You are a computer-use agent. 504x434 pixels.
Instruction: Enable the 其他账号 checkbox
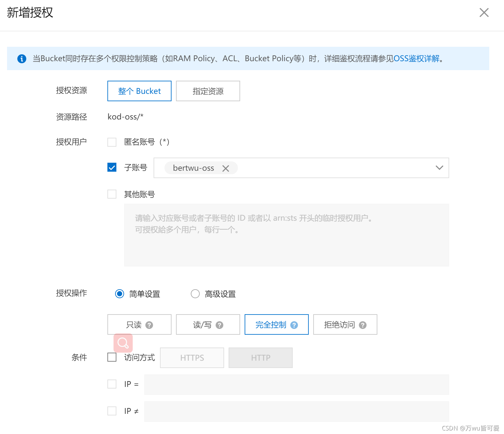[112, 194]
